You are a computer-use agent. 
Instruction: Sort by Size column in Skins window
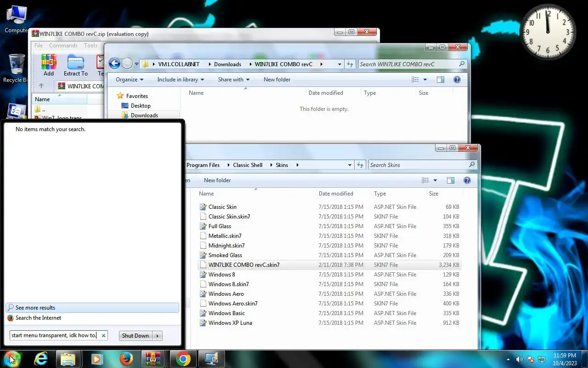(x=444, y=194)
